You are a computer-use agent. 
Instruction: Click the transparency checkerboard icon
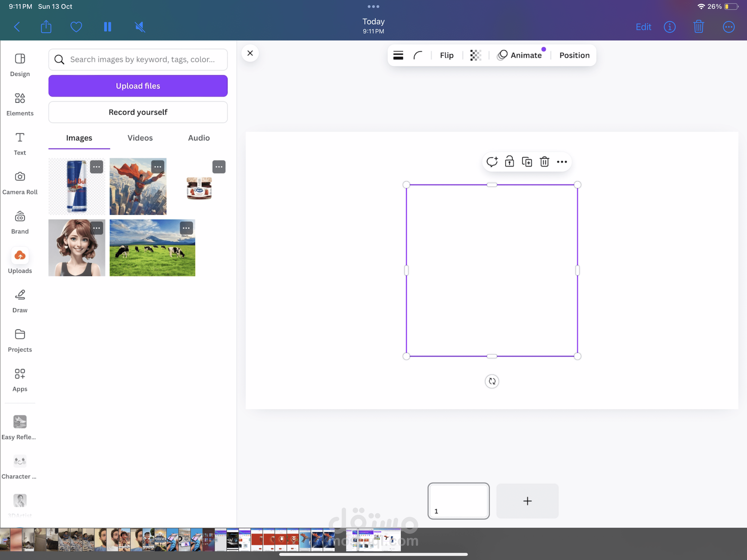475,55
